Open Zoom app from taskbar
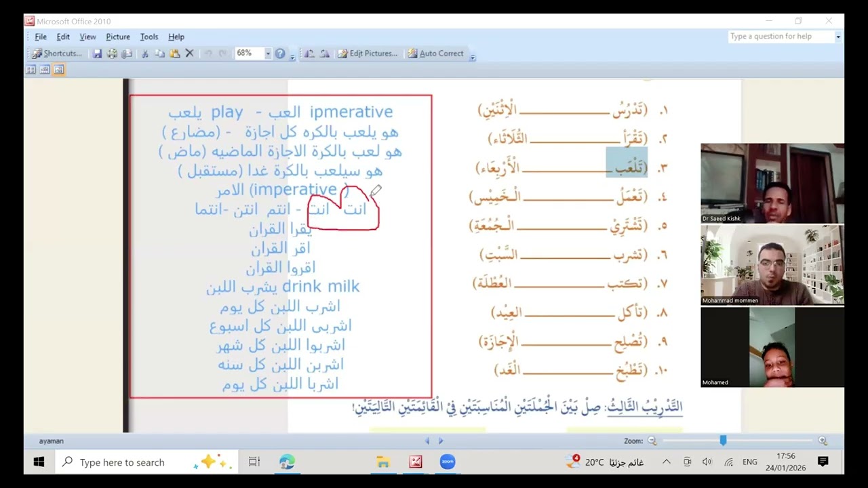Viewport: 868px width, 488px height. [x=448, y=462]
